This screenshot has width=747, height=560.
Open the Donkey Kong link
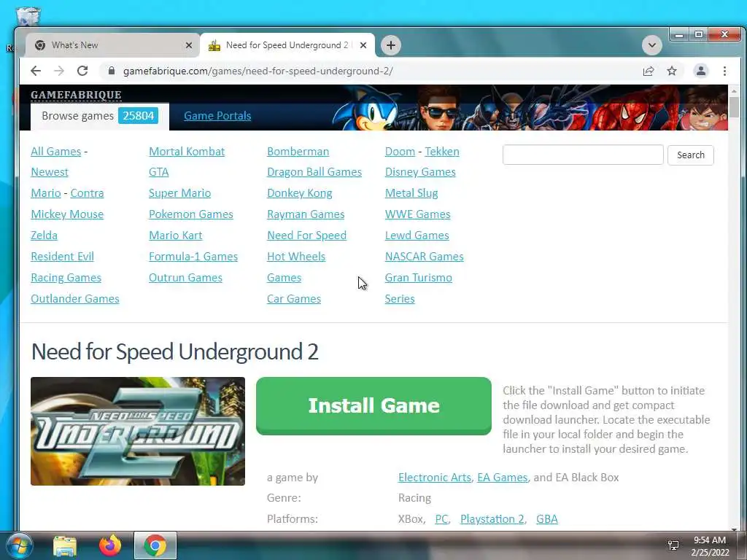pyautogui.click(x=299, y=192)
